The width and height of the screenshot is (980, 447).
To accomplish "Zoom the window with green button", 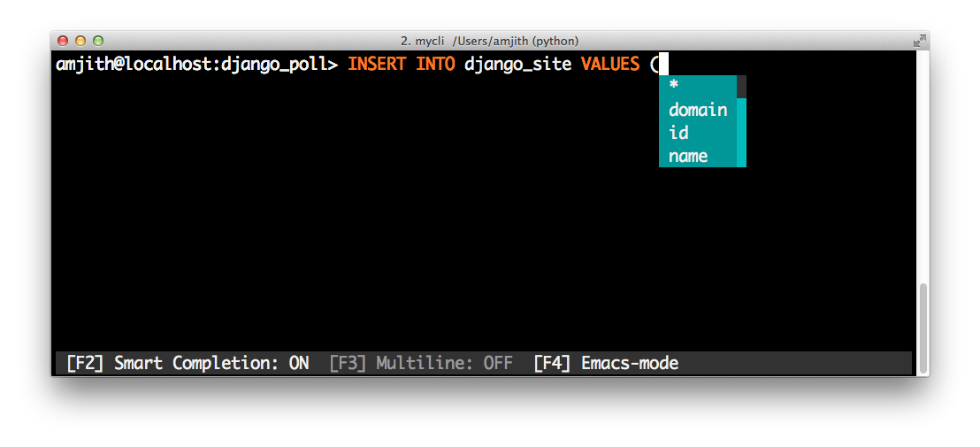I will click(x=98, y=41).
